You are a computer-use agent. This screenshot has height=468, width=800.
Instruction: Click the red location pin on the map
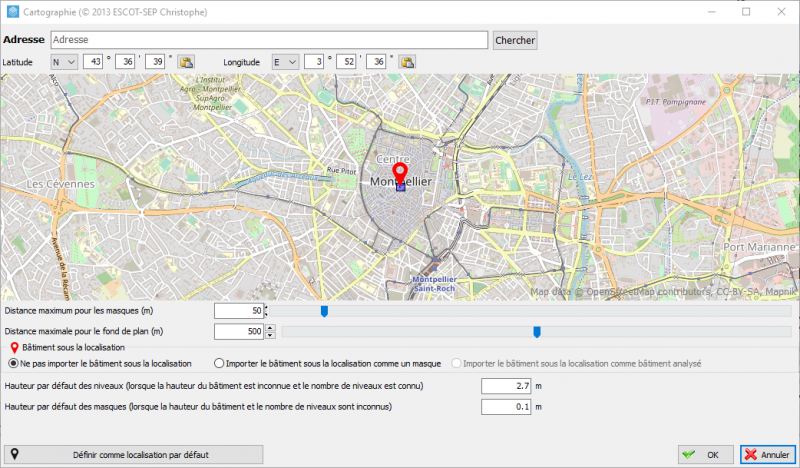[400, 172]
